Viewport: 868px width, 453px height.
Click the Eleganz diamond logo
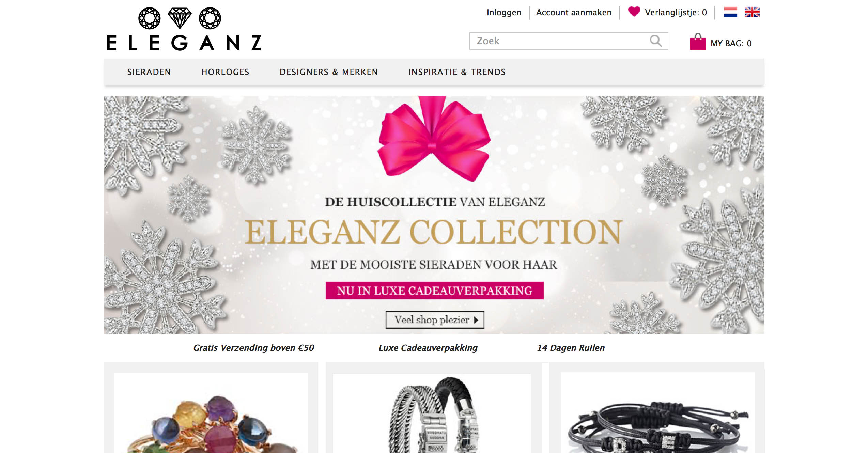tap(184, 30)
